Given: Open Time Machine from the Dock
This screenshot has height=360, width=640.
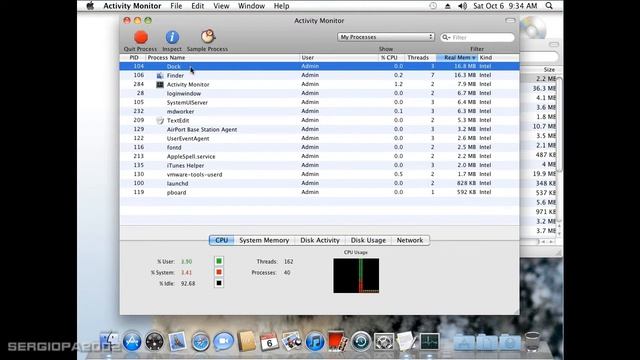Looking at the screenshot, I should 361,342.
